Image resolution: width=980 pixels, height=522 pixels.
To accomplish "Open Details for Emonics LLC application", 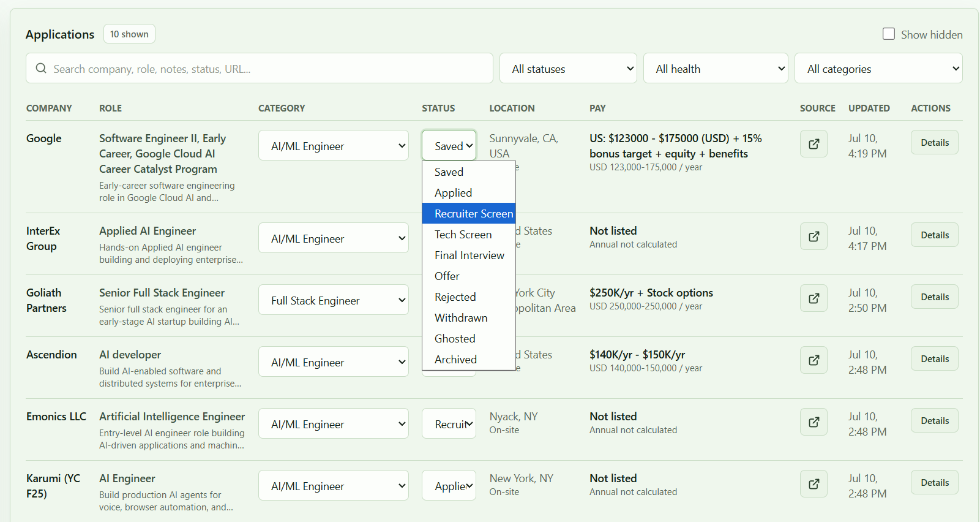I will point(934,420).
